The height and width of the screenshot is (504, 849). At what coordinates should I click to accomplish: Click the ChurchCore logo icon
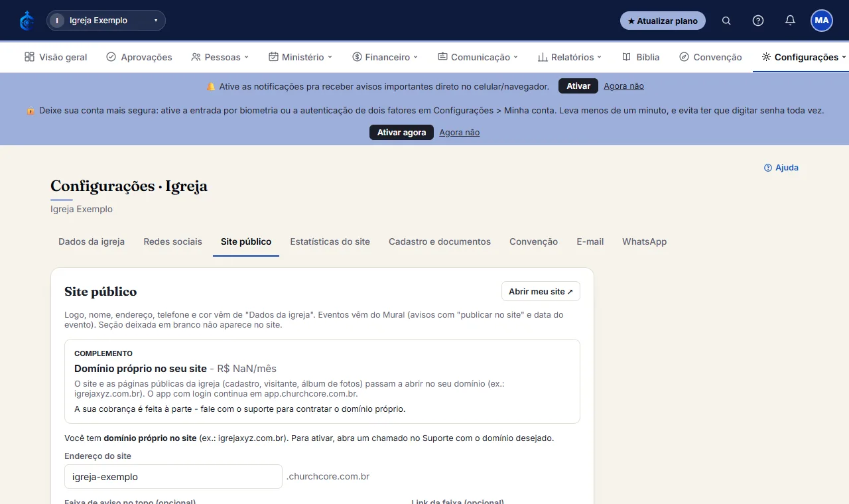(x=27, y=21)
